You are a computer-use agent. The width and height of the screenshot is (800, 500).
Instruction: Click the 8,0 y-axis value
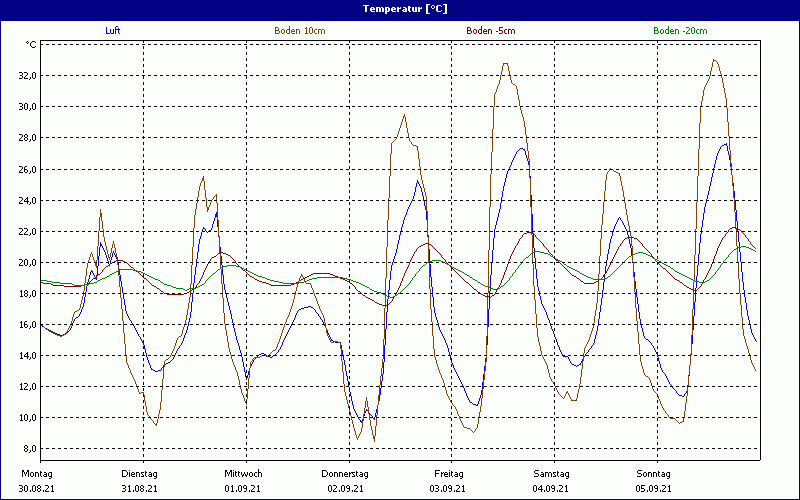[28, 449]
